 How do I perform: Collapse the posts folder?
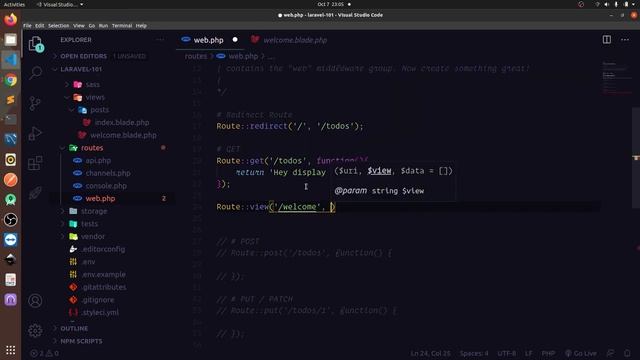(99, 110)
